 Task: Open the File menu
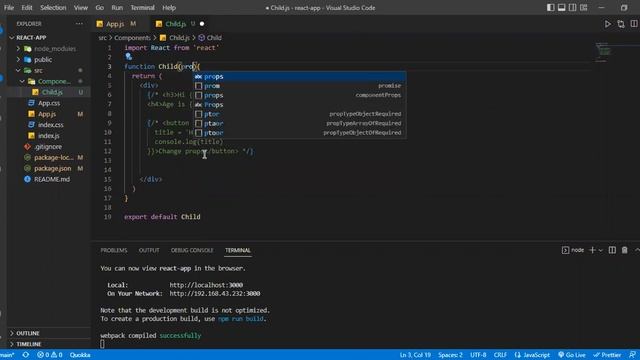point(9,7)
